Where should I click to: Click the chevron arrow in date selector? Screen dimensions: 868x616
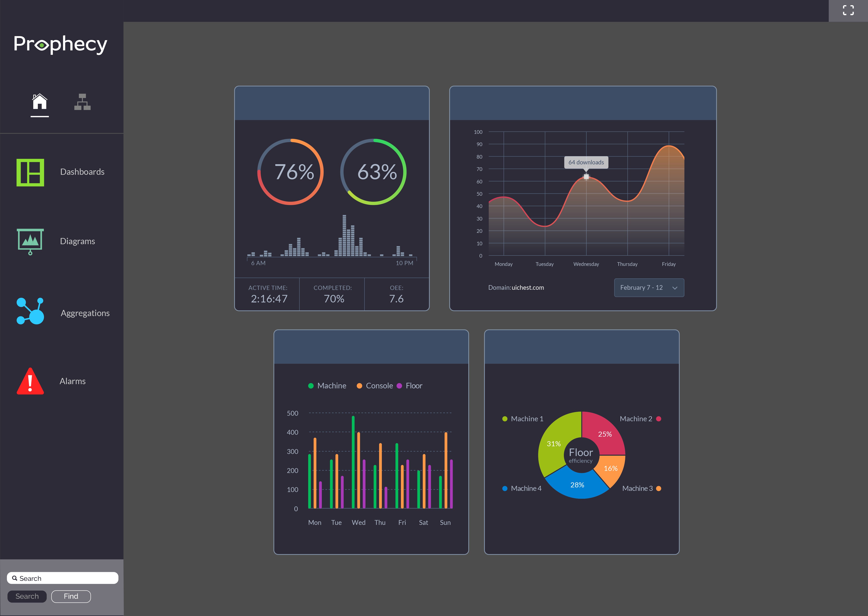pyautogui.click(x=675, y=288)
